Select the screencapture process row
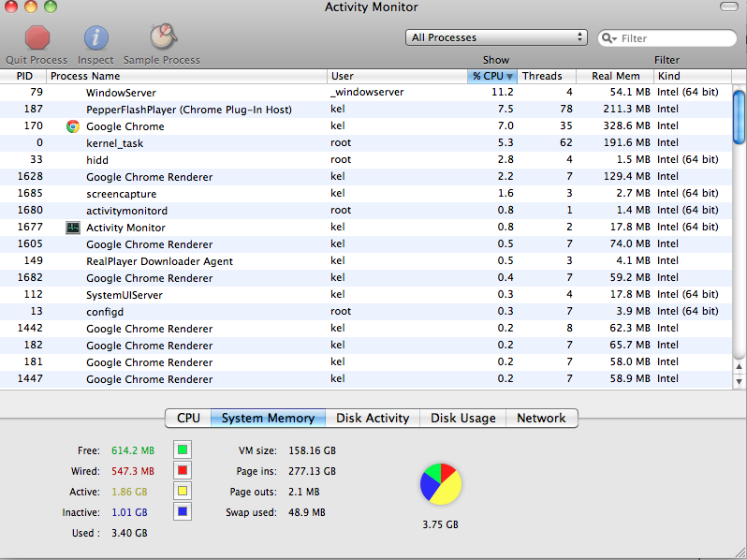 pos(366,194)
